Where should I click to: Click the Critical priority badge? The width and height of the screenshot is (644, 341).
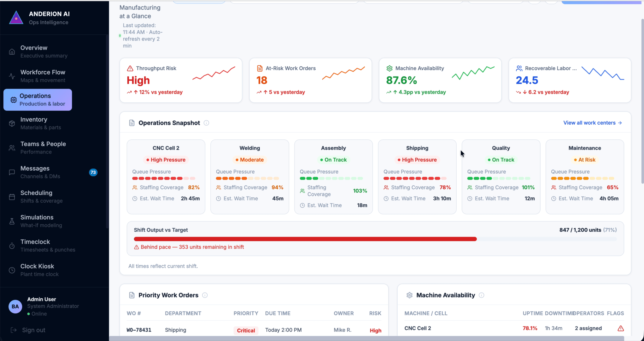246,331
